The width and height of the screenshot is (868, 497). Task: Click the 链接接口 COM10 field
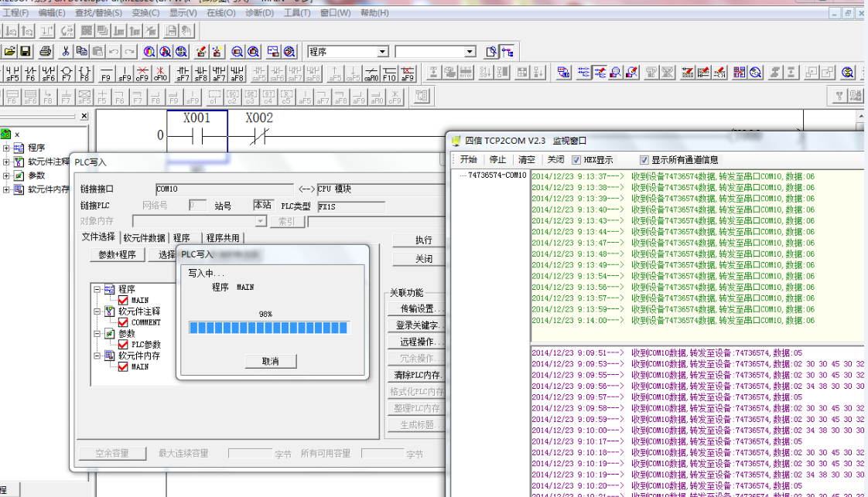coord(224,189)
